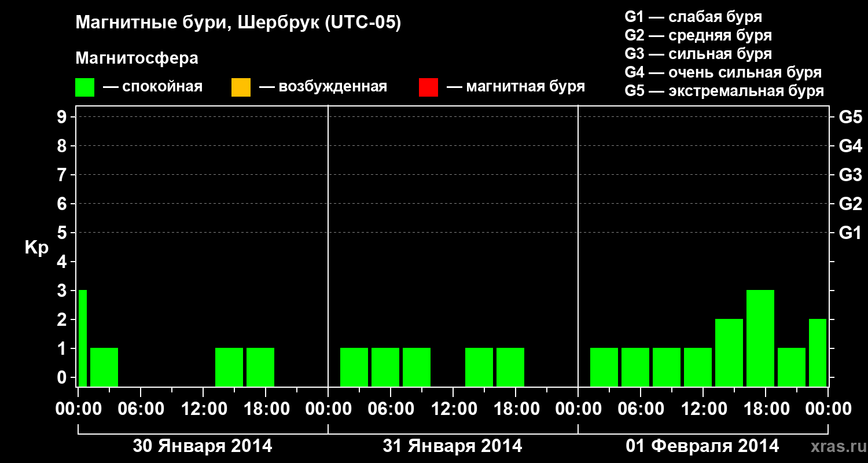This screenshot has height=463, width=868.
Task: Click the Kp 1 bar at 18:00 on 31 Января
Action: click(x=510, y=367)
